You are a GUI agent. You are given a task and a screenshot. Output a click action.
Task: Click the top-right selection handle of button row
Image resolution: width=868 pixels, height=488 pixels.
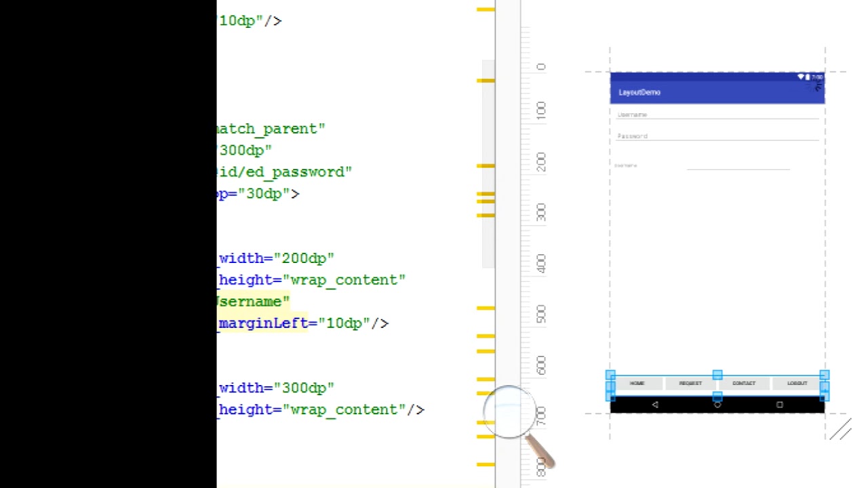point(825,375)
